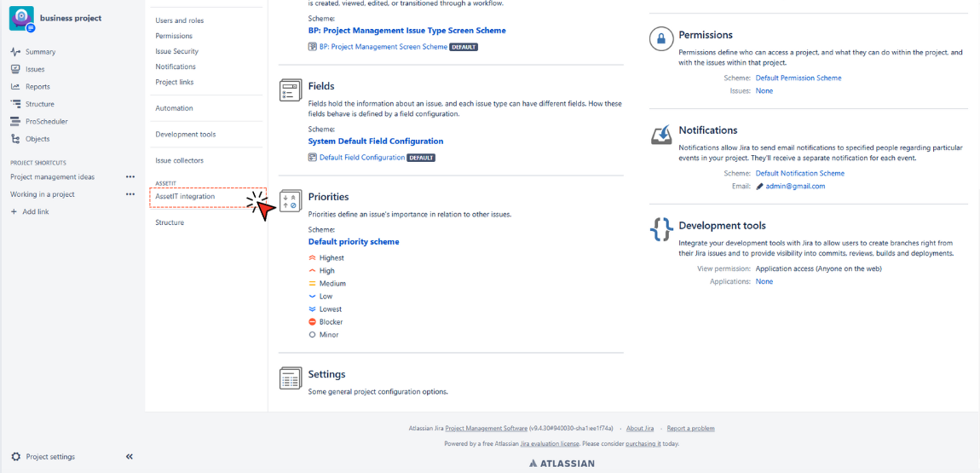Open the Structure sidebar item
The width and height of the screenshot is (980, 473).
point(39,104)
